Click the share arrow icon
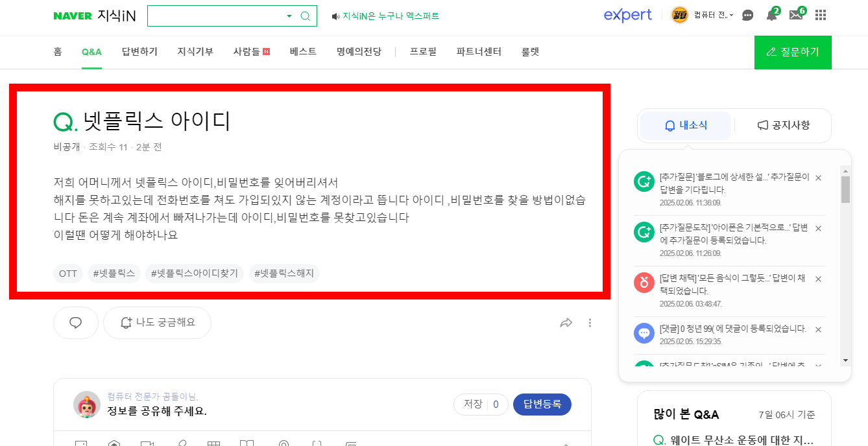The image size is (868, 446). click(566, 323)
